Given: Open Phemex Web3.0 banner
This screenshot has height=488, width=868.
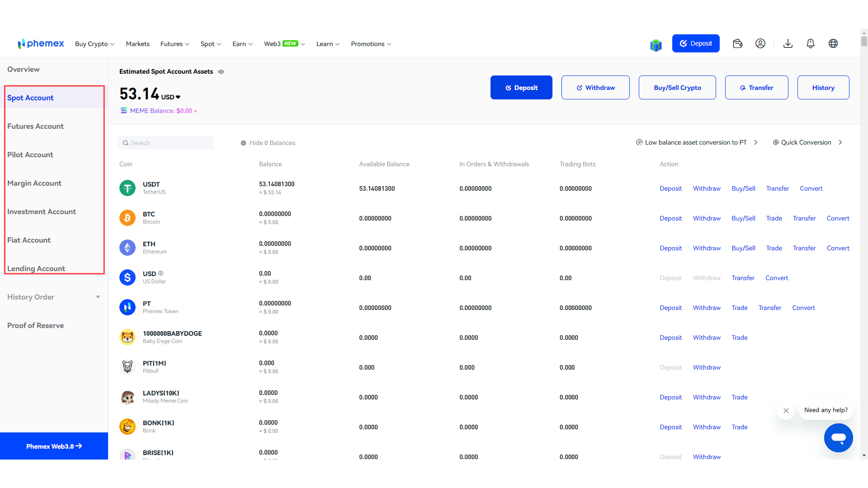Looking at the screenshot, I should [54, 446].
